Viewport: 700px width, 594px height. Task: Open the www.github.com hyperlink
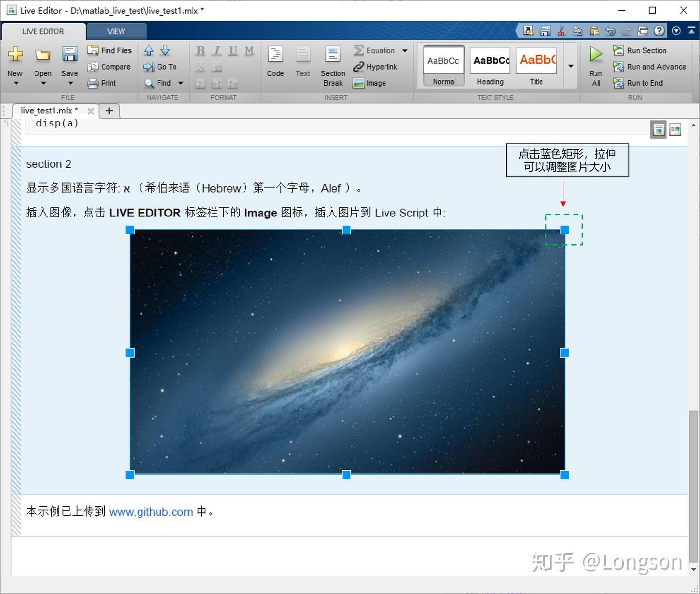coord(151,512)
